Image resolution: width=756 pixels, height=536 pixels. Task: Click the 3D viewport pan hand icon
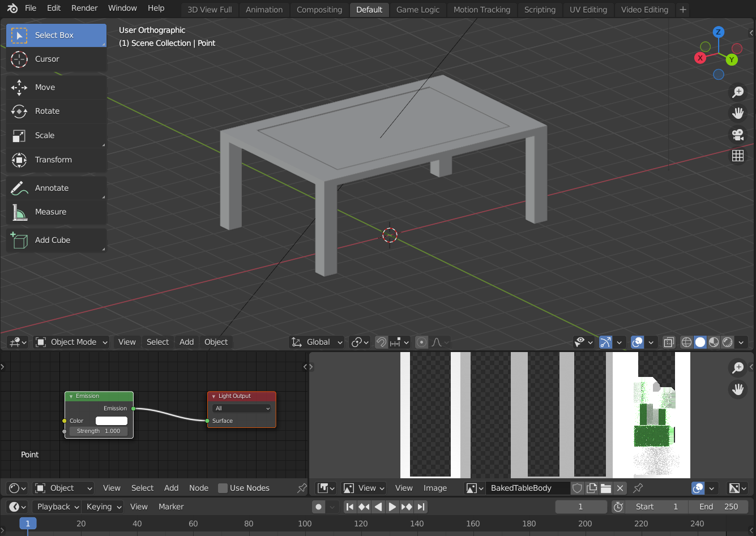[738, 113]
